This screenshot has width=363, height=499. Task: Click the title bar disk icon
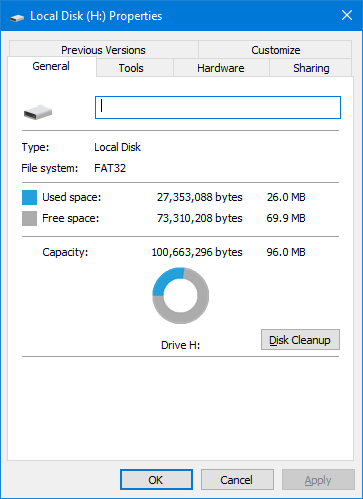click(x=17, y=17)
